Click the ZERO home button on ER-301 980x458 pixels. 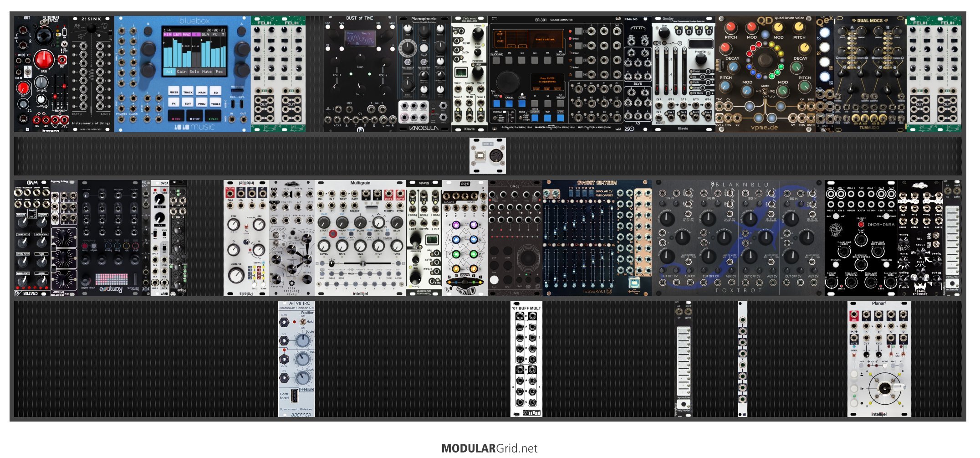click(521, 104)
